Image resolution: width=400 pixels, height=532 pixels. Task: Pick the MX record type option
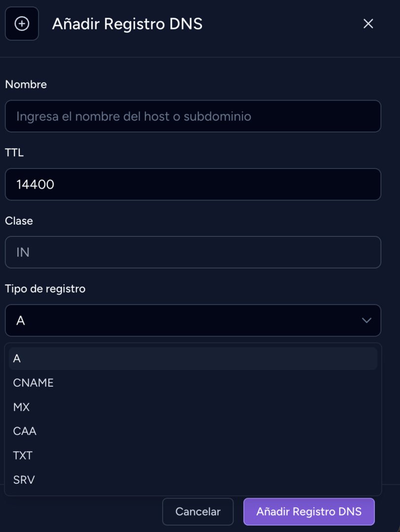22,407
